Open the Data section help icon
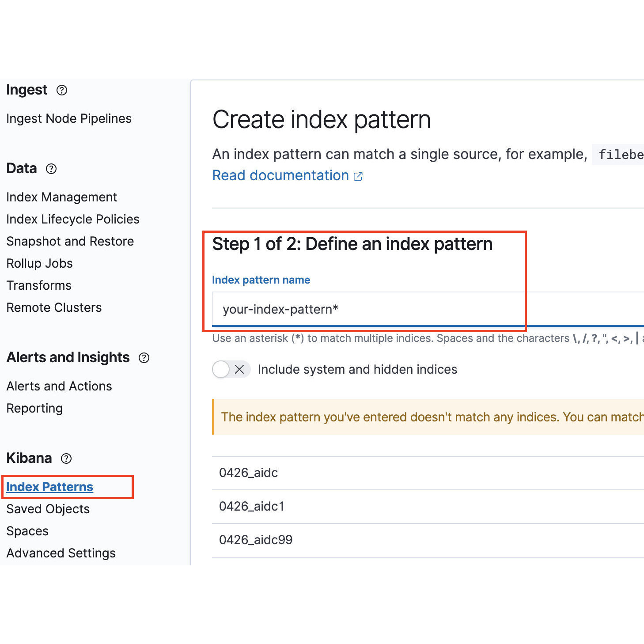Image resolution: width=644 pixels, height=644 pixels. pyautogui.click(x=52, y=169)
